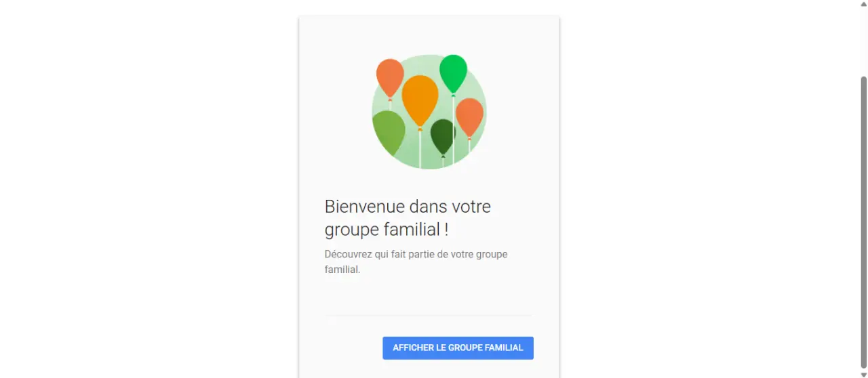Click the scrollbar down arrow
Image resolution: width=868 pixels, height=378 pixels.
(863, 375)
